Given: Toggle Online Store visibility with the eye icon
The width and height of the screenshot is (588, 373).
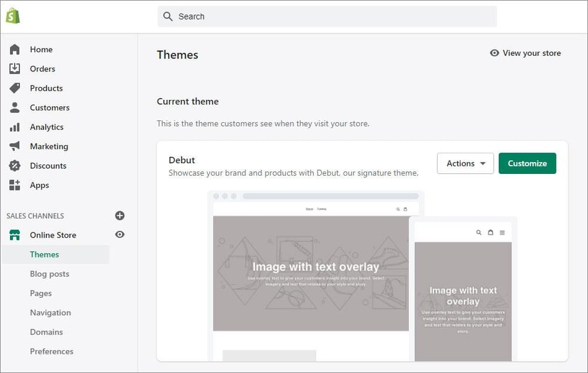Looking at the screenshot, I should 119,235.
